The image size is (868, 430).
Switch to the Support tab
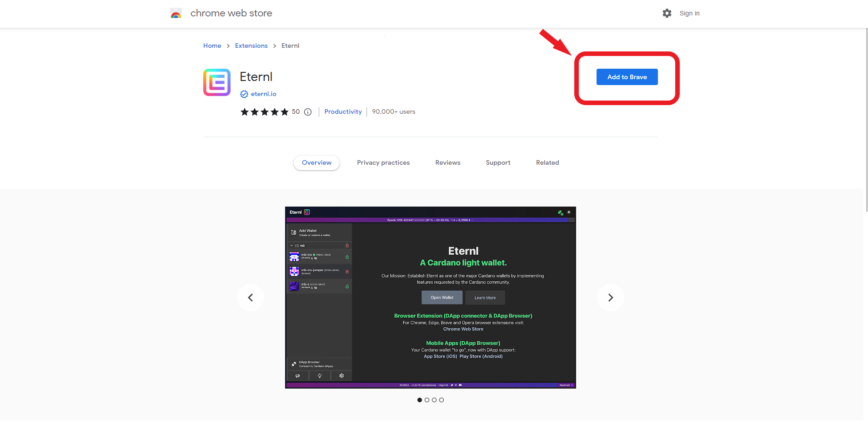click(498, 162)
